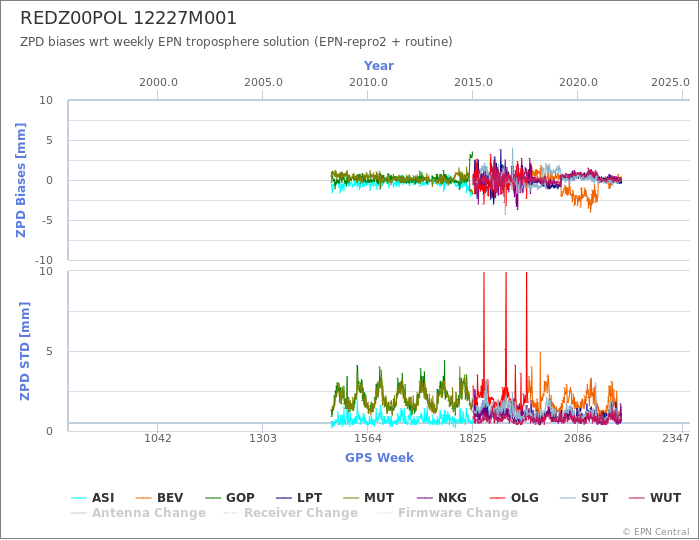700x540 pixels.
Task: Toggle the GOP series in legend
Action: click(x=229, y=498)
